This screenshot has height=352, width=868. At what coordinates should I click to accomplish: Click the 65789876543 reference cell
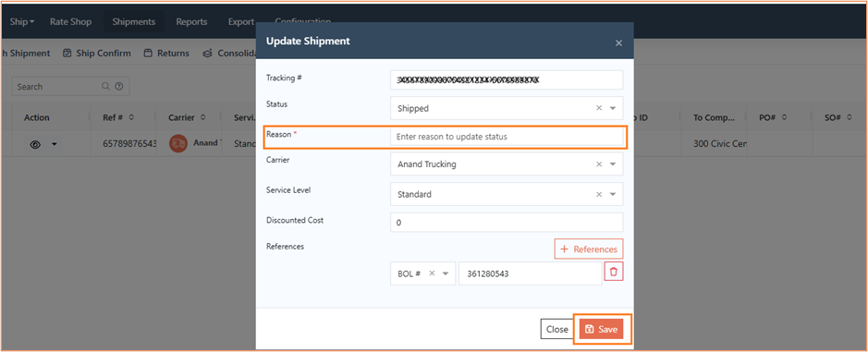pos(129,143)
